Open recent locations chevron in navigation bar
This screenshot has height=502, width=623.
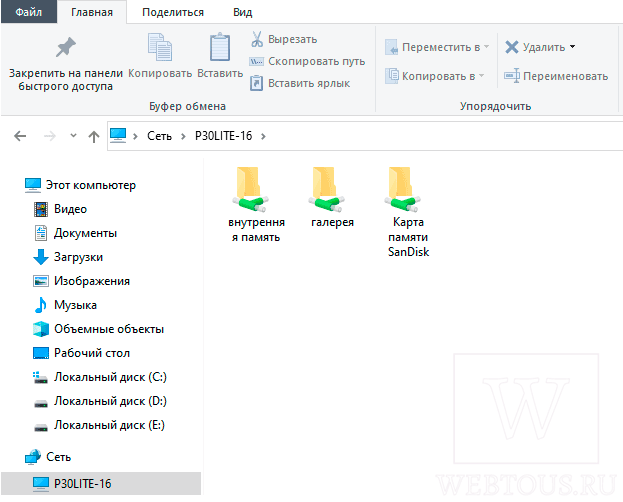[73, 136]
